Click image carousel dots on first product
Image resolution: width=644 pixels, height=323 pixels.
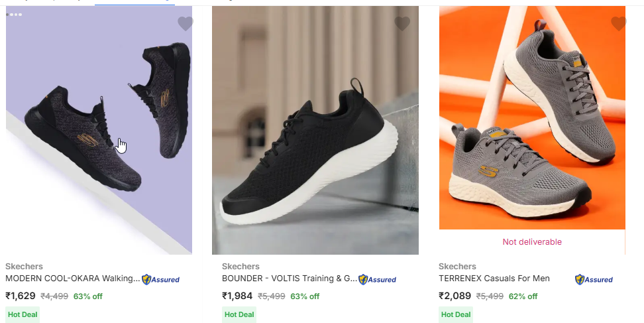pyautogui.click(x=15, y=14)
